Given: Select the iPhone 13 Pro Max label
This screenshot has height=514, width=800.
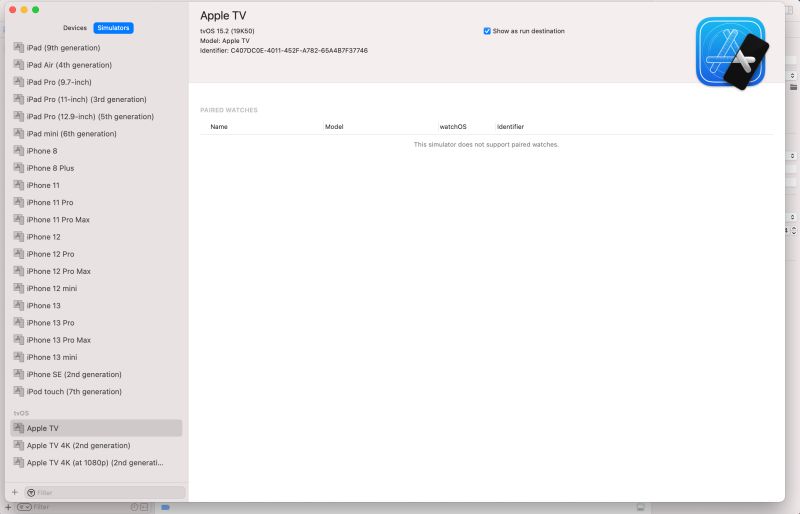Looking at the screenshot, I should 59,339.
